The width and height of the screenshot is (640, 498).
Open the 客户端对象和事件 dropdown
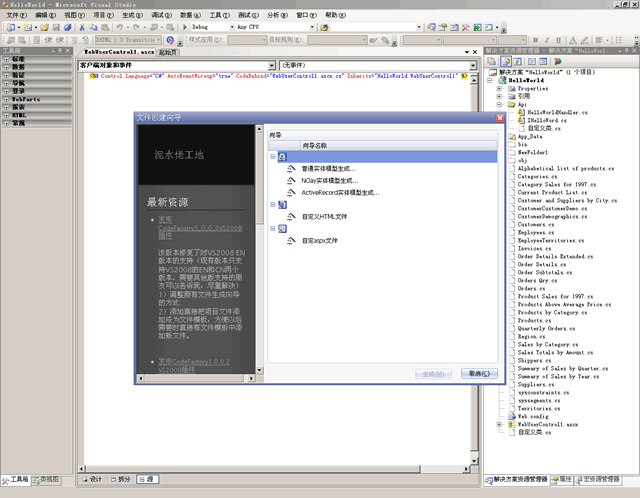point(272,65)
